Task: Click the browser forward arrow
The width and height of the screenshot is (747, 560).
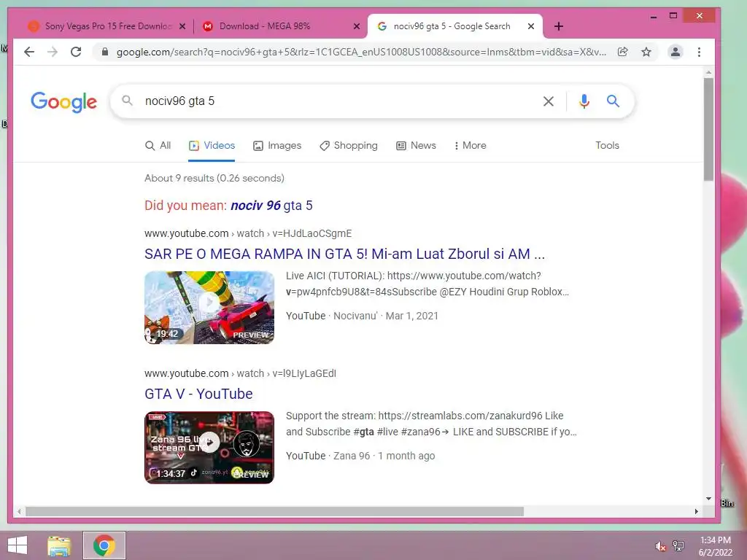Action: (53, 52)
